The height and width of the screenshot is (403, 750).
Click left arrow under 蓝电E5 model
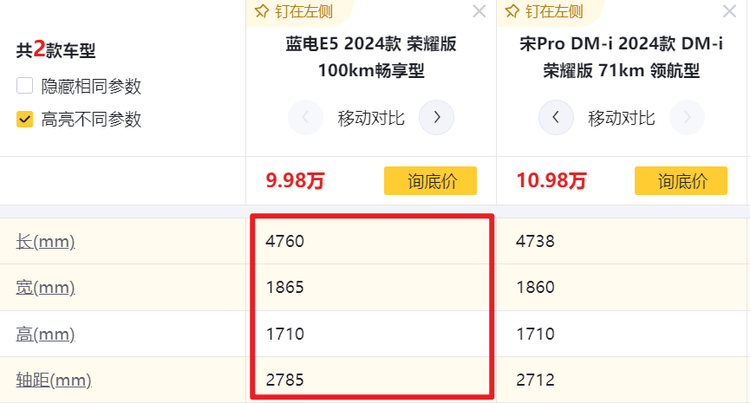305,118
